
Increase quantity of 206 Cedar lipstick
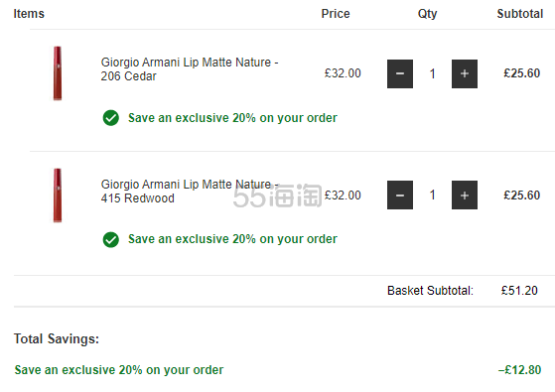pyautogui.click(x=465, y=73)
